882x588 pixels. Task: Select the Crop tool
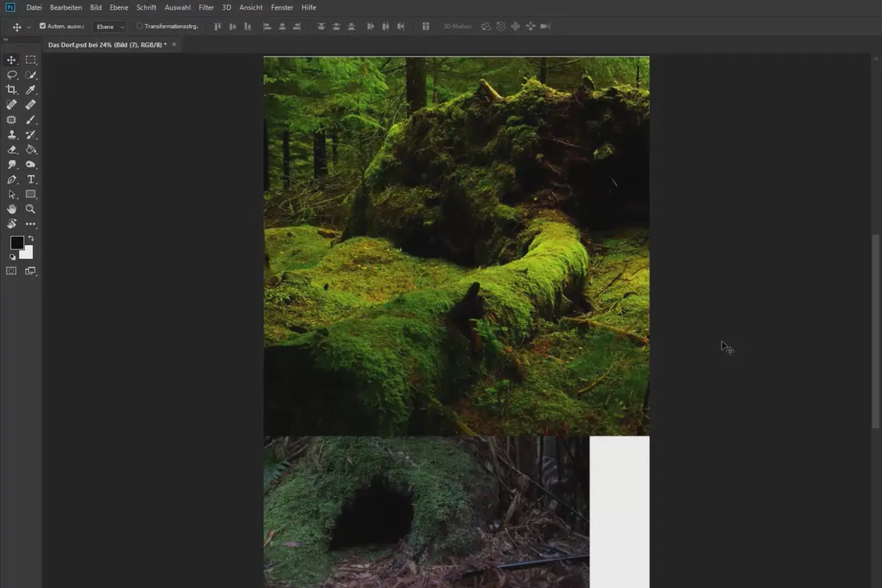(12, 90)
